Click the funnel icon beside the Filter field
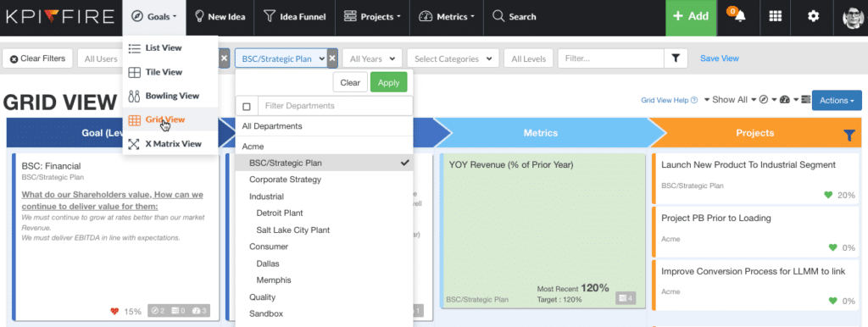This screenshot has height=327, width=868. coord(676,58)
